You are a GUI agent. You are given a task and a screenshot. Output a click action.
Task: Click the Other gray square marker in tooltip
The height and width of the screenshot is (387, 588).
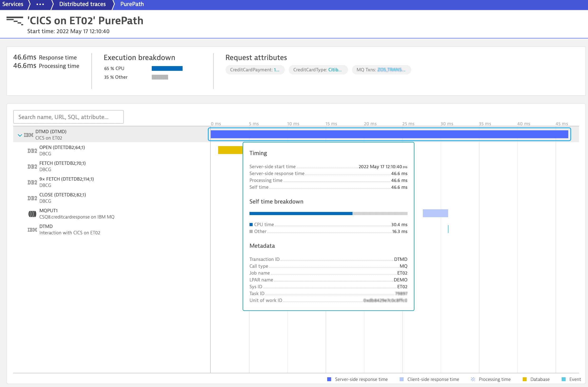[x=251, y=231]
